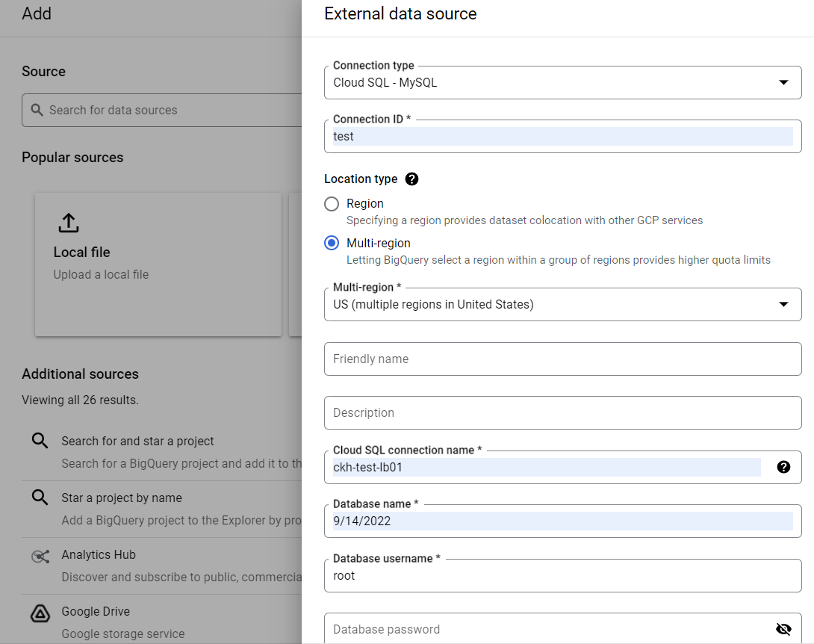Select the Multi-region radio button
Image resolution: width=814 pixels, height=644 pixels.
[x=332, y=244]
